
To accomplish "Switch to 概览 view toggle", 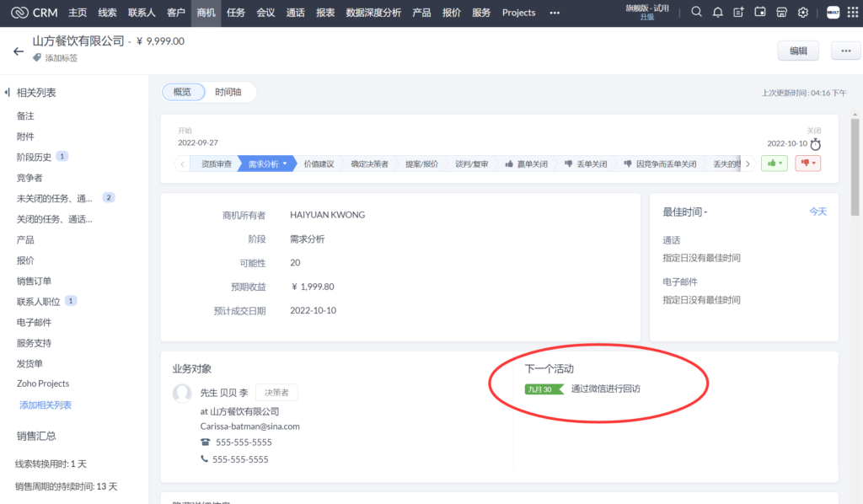I will point(182,93).
